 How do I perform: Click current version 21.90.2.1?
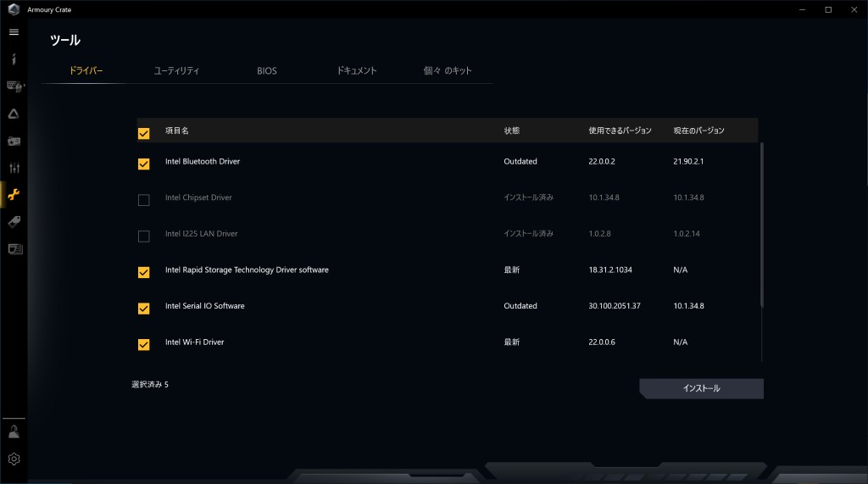pyautogui.click(x=688, y=161)
